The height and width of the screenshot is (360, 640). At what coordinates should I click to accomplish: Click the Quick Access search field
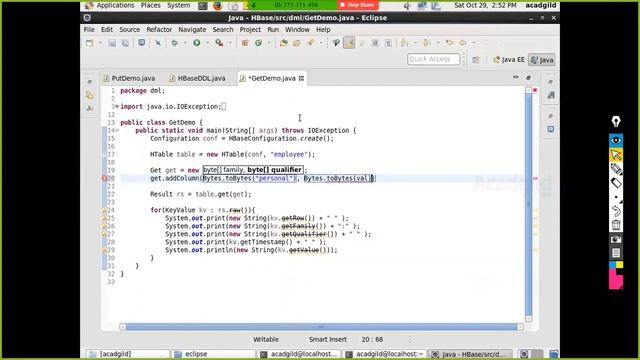[433, 59]
